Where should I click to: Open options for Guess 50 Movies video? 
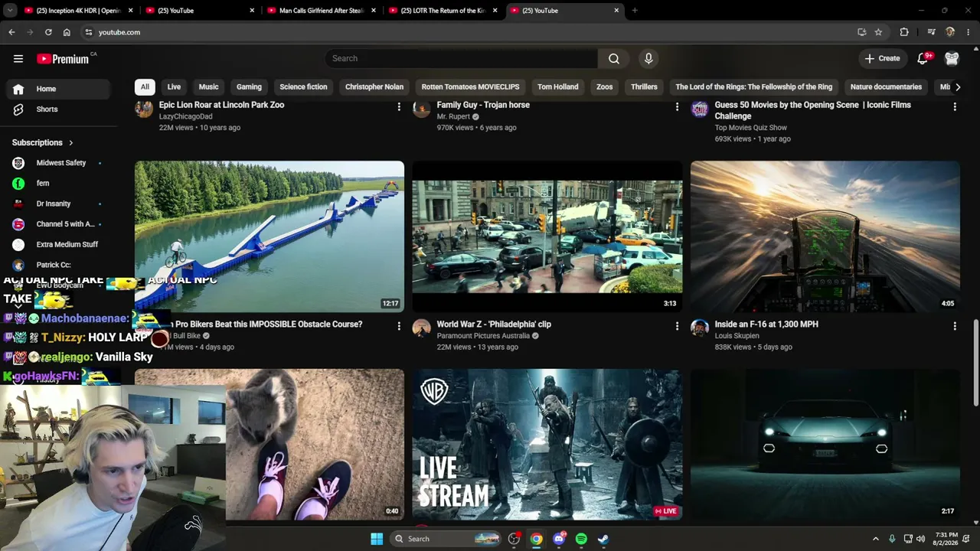point(955,107)
